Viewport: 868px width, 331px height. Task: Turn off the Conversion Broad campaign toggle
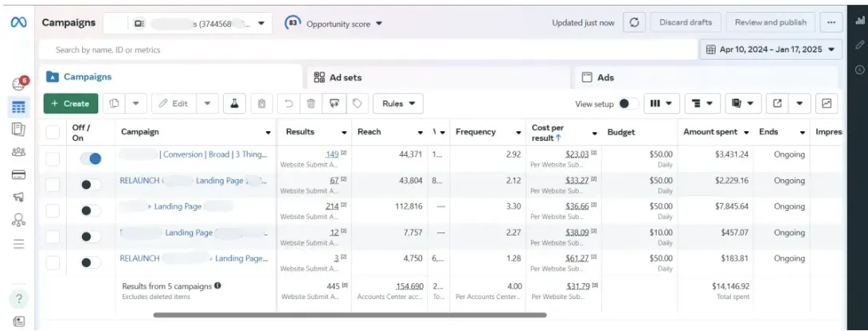click(91, 159)
